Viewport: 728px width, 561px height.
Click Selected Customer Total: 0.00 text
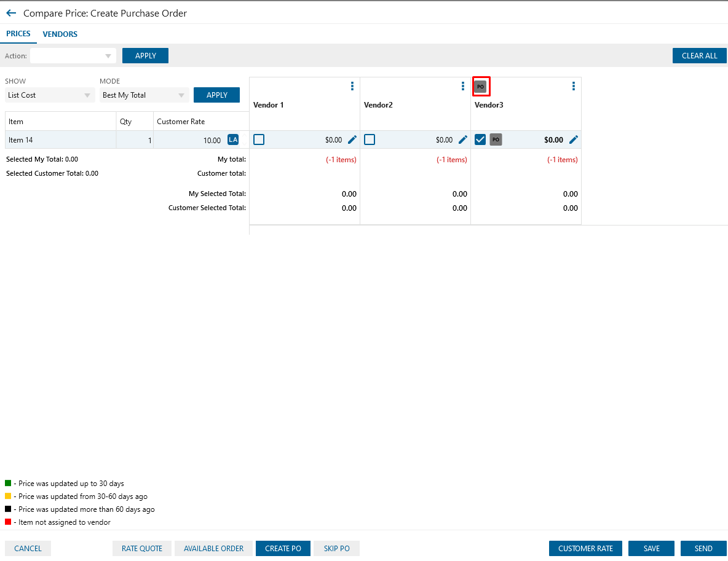[x=52, y=173]
